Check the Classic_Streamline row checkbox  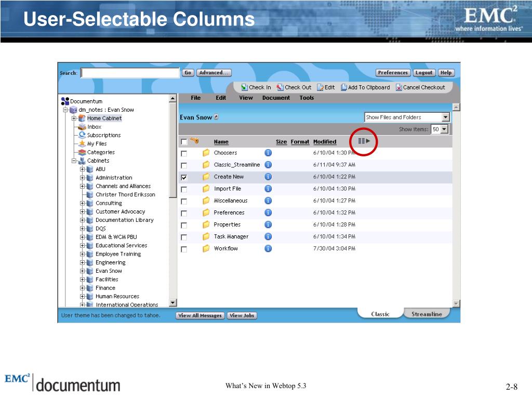[184, 166]
